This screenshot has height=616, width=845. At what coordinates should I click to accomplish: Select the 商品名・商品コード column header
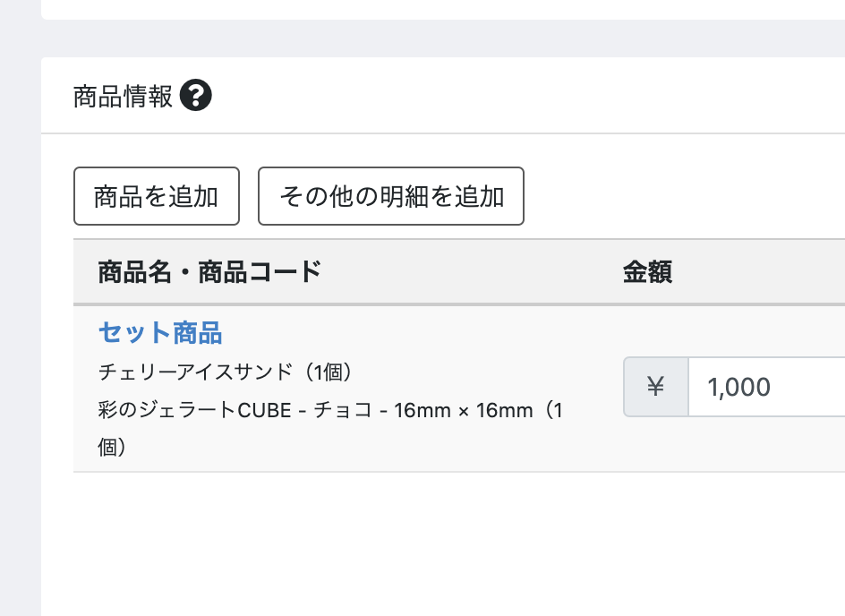tap(209, 271)
